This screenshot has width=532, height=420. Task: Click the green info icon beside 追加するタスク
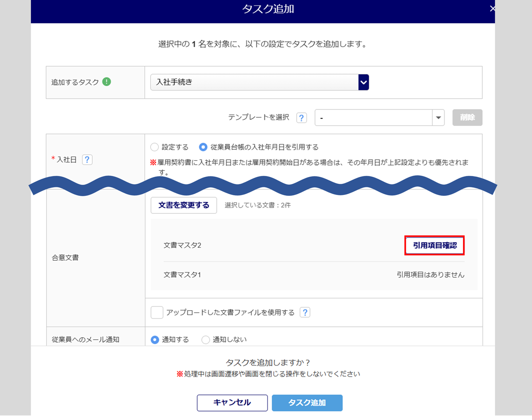click(107, 82)
